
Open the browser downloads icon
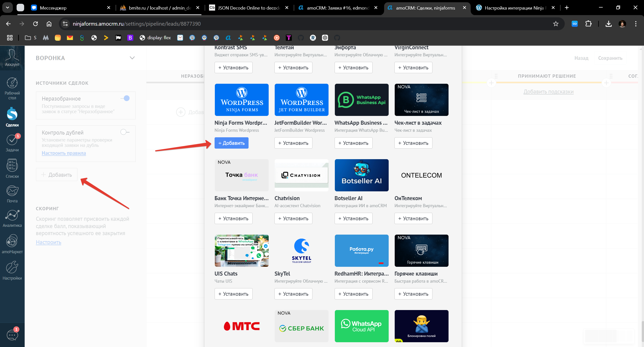tap(609, 24)
